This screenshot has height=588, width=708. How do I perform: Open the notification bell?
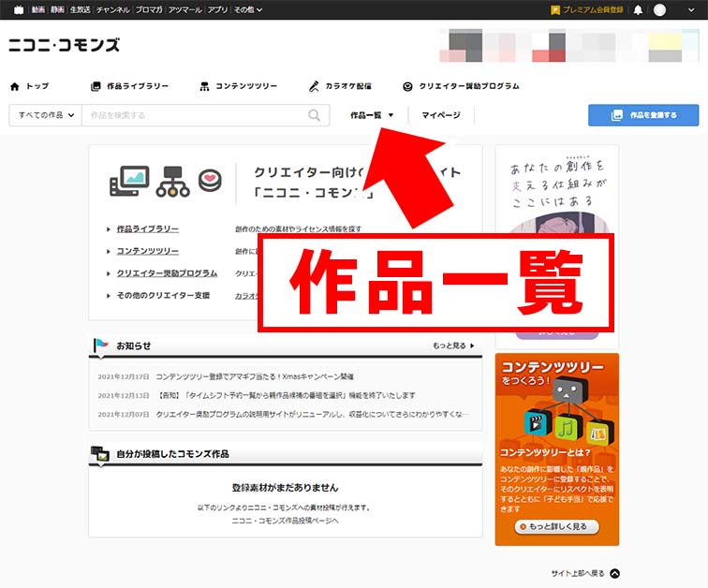click(x=638, y=10)
